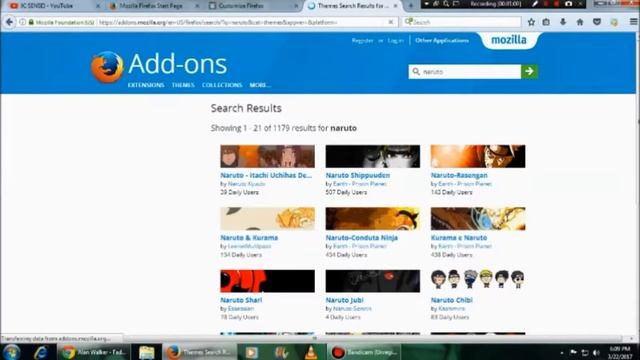The width and height of the screenshot is (640, 360).
Task: Click the Naruto Shari red preview thumbnail
Action: coord(267,280)
